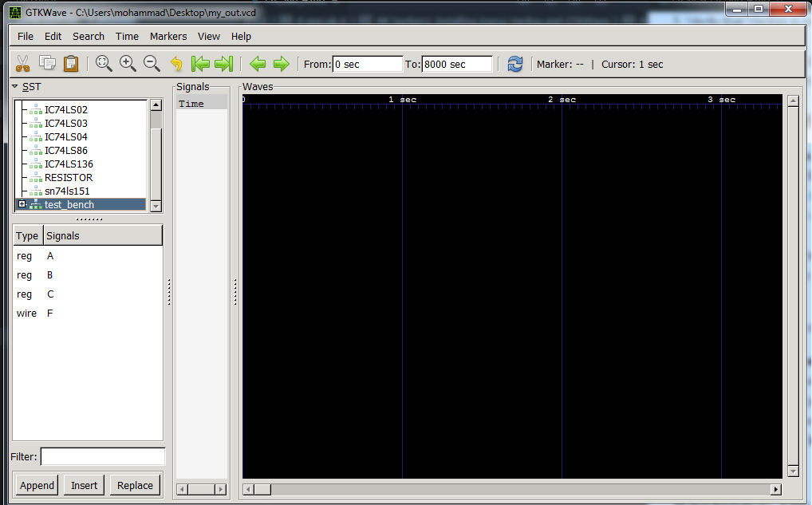Click the Zoom Undo yellow arrow

(176, 64)
